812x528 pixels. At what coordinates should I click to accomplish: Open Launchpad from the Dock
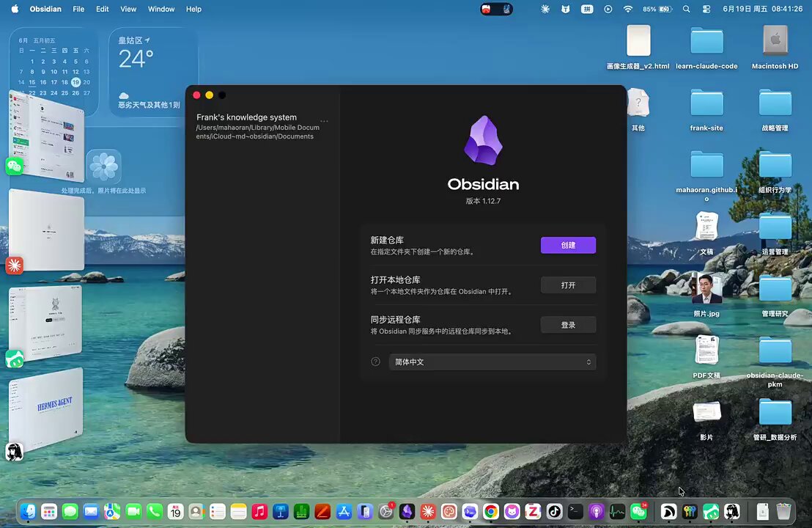point(49,511)
